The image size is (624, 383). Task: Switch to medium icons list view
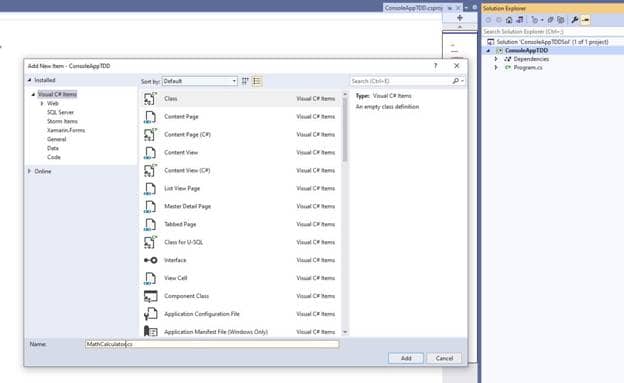257,81
